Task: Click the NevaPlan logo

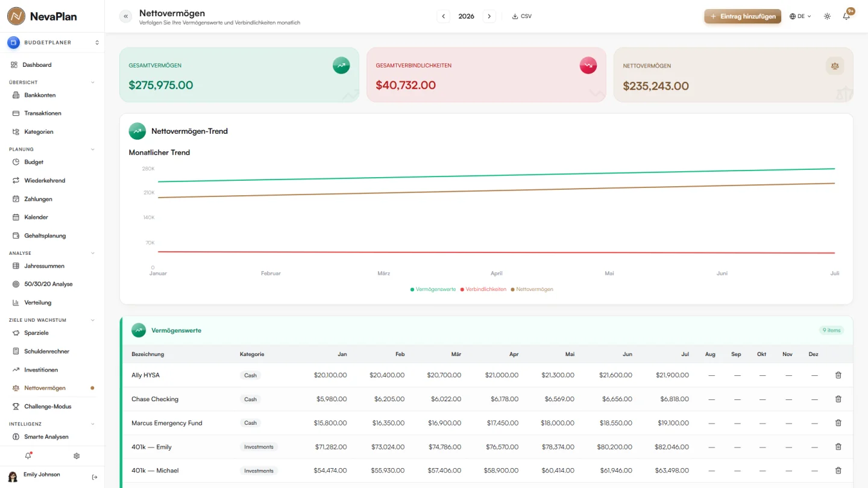Action: point(42,16)
